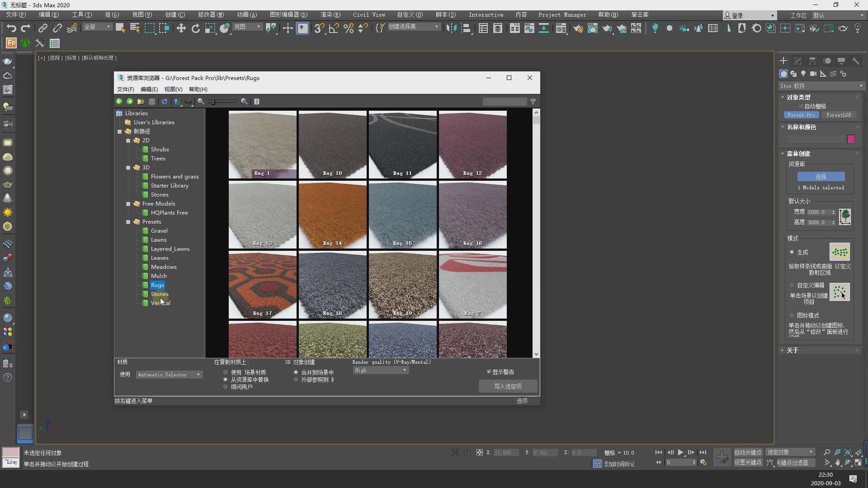Viewport: 868px width, 488px height.
Task: Toggle the 显示警告 checkbox
Action: [x=489, y=372]
